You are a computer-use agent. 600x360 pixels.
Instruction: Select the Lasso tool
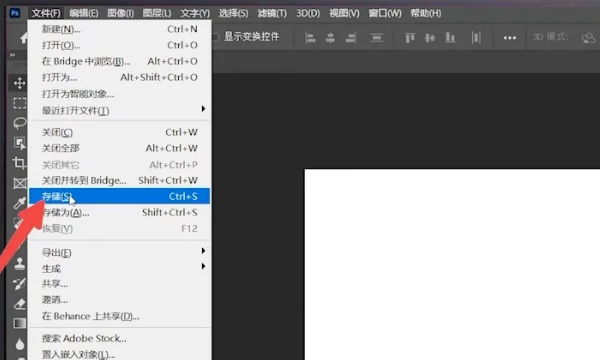[x=20, y=123]
